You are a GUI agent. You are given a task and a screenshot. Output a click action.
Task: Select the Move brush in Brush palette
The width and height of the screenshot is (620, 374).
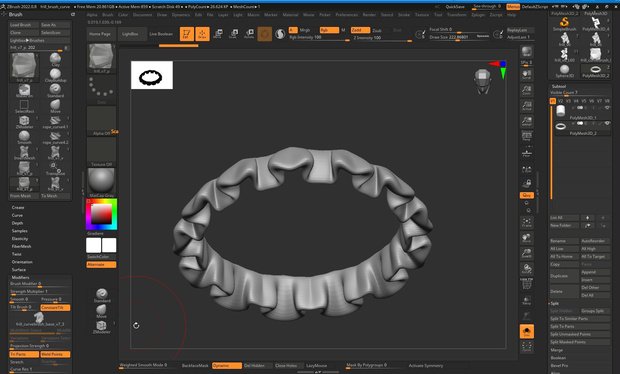pos(55,106)
